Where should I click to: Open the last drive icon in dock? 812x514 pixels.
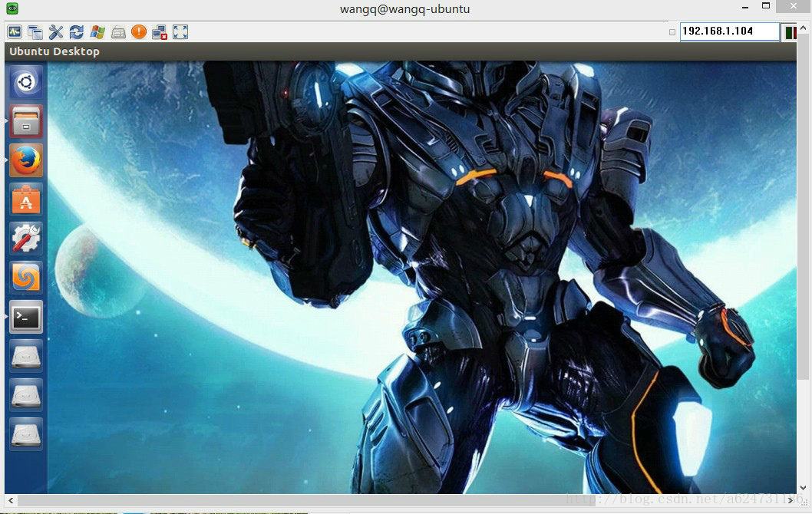(x=26, y=433)
